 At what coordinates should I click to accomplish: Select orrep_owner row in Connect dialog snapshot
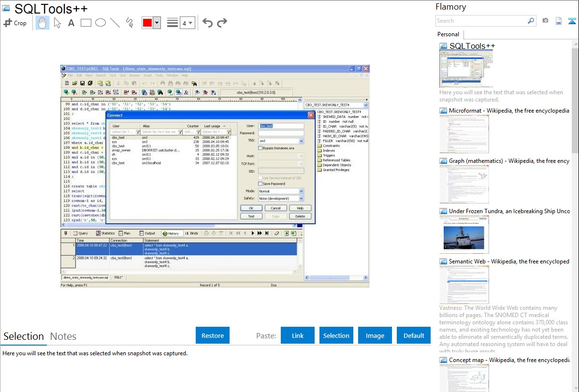click(x=171, y=150)
